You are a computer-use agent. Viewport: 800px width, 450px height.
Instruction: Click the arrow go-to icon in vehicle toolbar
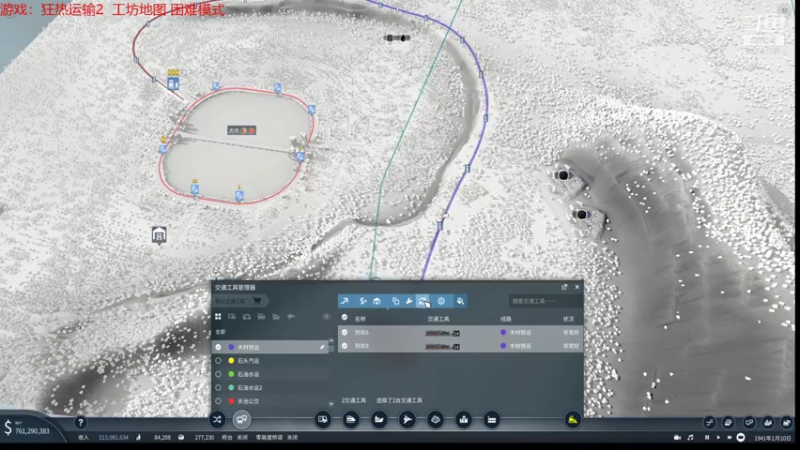345,301
